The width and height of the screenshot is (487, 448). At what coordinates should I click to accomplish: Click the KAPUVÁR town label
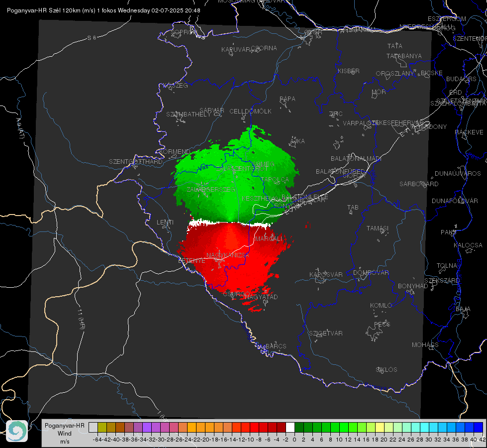point(236,50)
